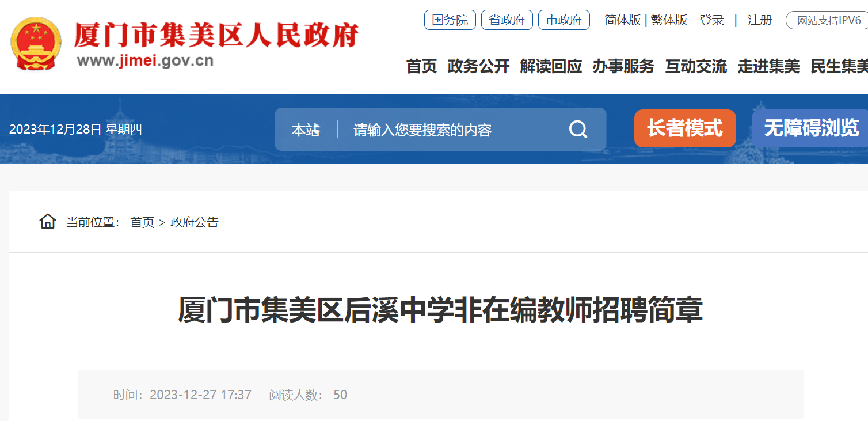Image resolution: width=868 pixels, height=421 pixels.
Task: Switch to 繁体版 traditional Chinese
Action: (669, 20)
